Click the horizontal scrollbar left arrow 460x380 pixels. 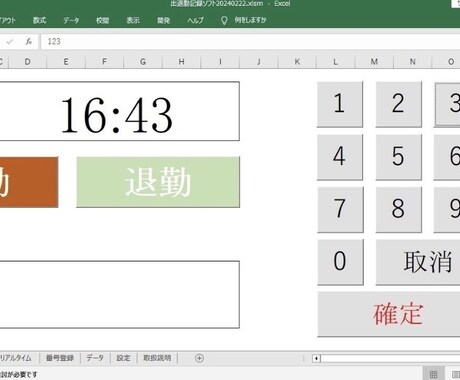[x=316, y=359]
